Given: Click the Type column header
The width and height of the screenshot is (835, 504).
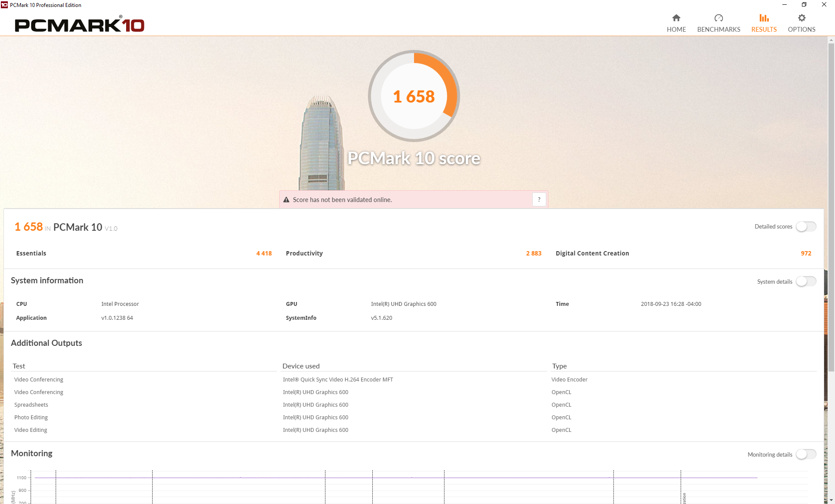Looking at the screenshot, I should tap(559, 366).
